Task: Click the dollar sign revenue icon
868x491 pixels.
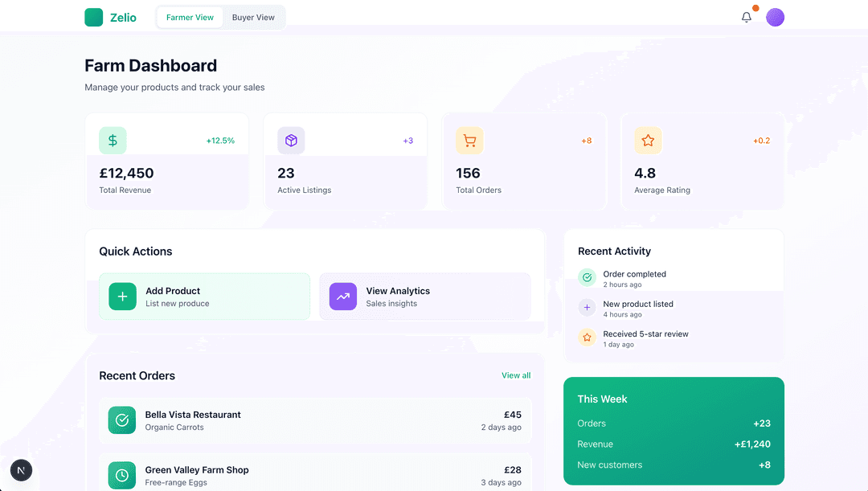Action: click(x=113, y=141)
